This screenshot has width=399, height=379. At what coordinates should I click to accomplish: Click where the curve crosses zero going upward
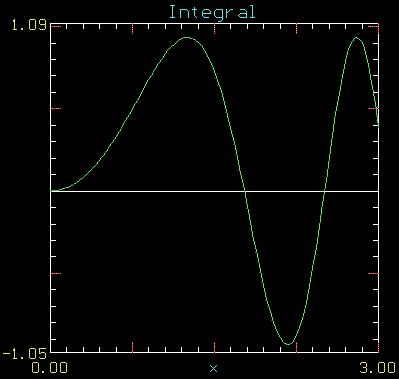(x=325, y=191)
